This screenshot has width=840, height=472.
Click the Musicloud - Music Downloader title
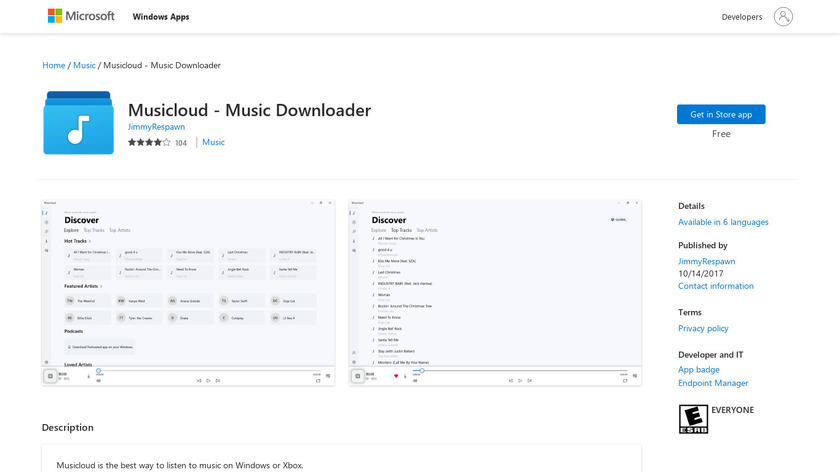(x=249, y=110)
